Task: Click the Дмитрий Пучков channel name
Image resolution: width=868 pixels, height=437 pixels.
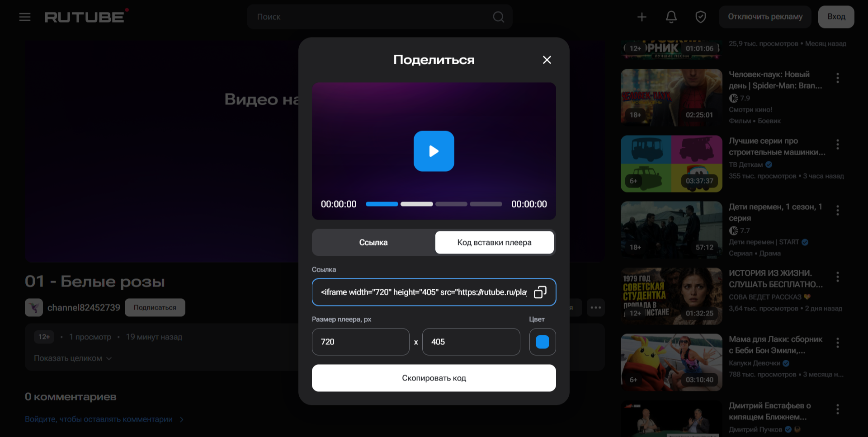Action: pyautogui.click(x=755, y=429)
